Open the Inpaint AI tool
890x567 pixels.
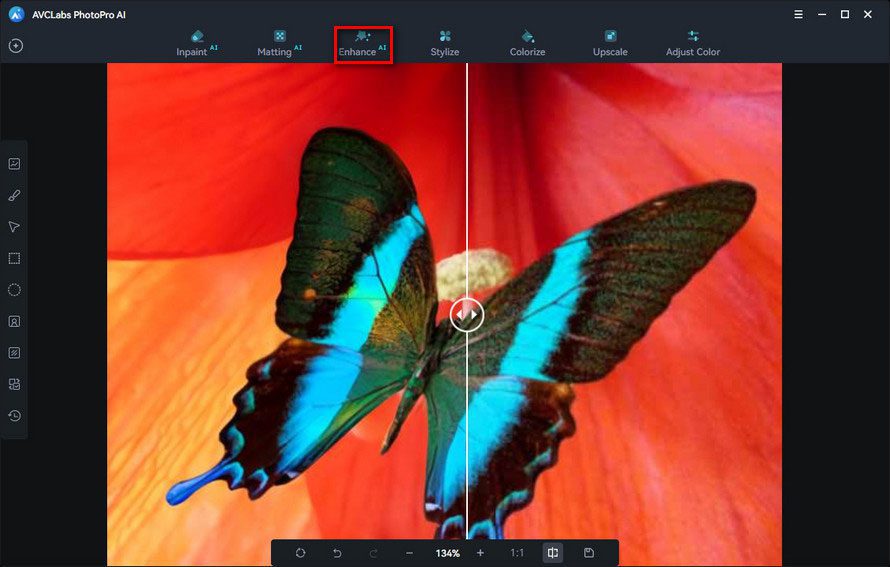click(x=196, y=44)
